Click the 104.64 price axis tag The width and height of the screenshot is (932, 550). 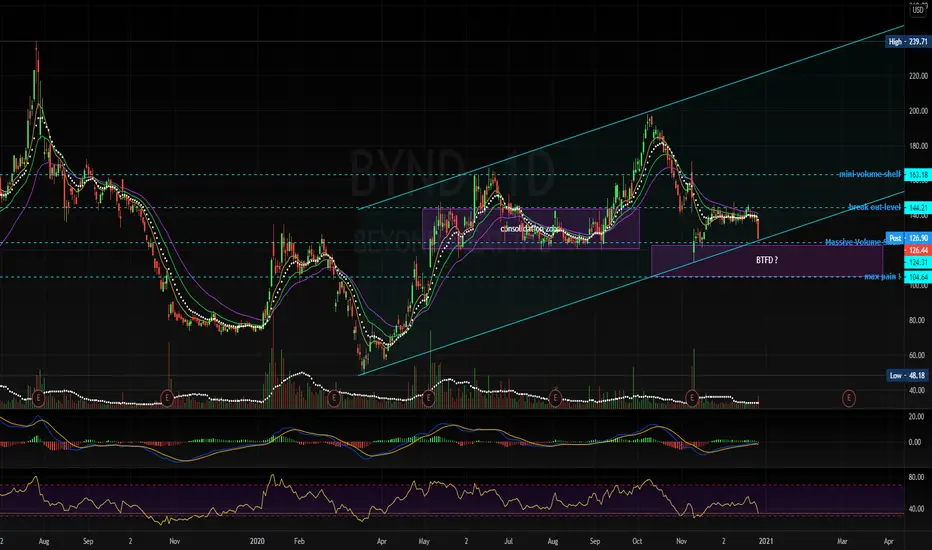click(917, 277)
